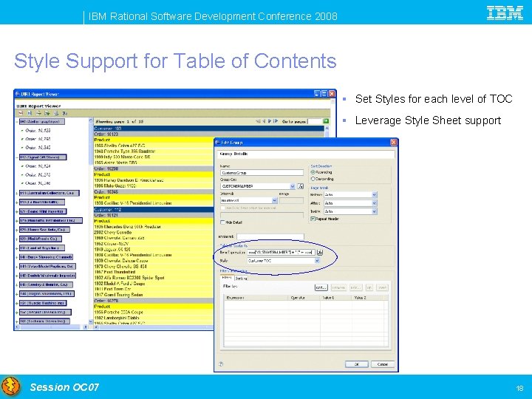
Task: Click the help icon in Edit Group dialog
Action: tap(221, 364)
